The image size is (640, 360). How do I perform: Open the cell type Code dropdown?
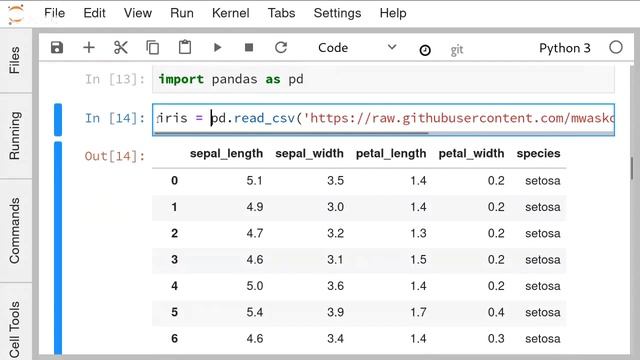pos(357,48)
